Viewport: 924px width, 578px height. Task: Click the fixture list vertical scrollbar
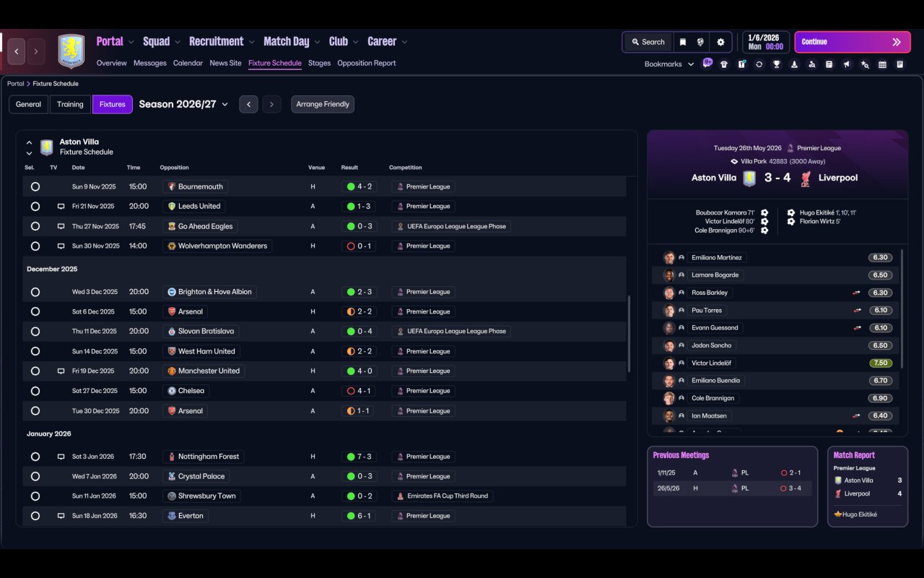[x=629, y=334]
